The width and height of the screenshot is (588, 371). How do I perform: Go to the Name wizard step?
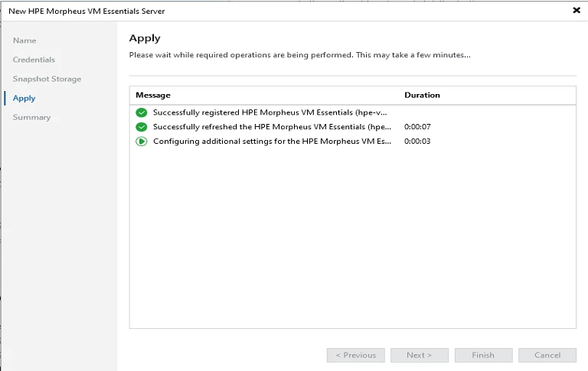tap(24, 41)
